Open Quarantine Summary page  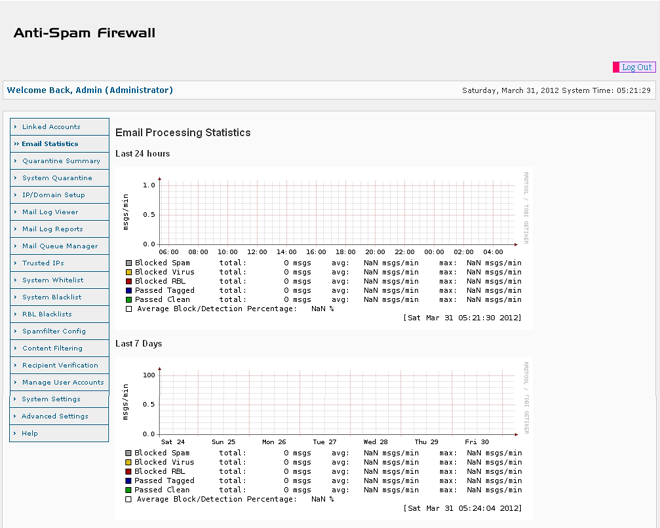coord(60,161)
